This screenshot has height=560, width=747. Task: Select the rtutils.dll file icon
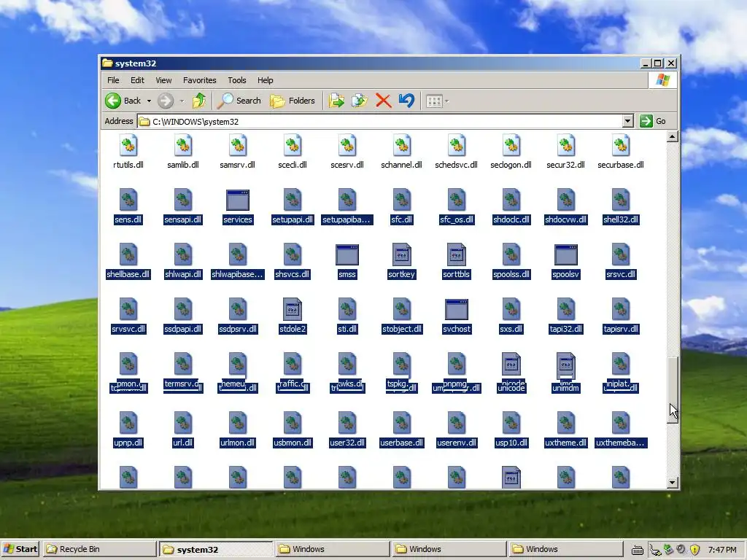(128, 145)
